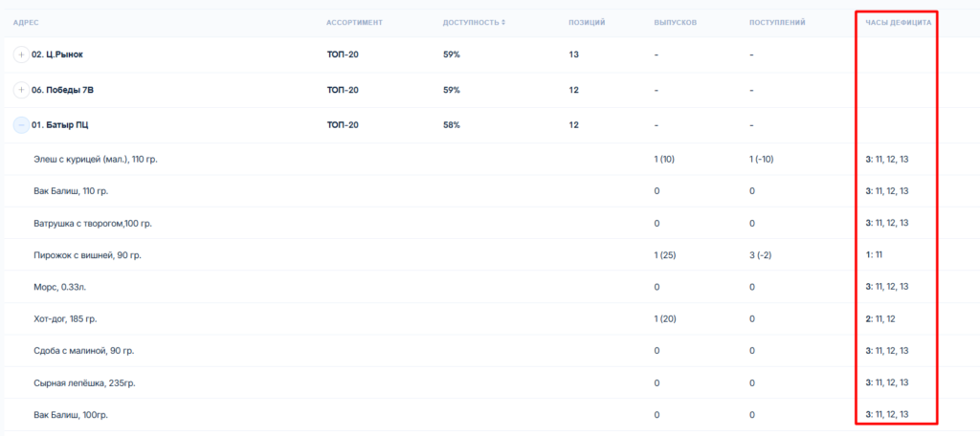Select the Ватрушка с творогом item
980x436 pixels.
point(92,223)
